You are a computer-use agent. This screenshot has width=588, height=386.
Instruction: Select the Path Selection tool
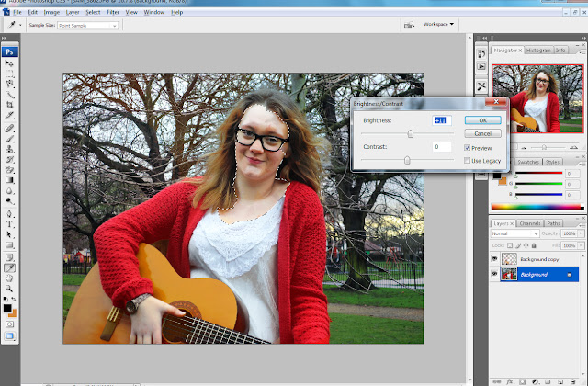pyautogui.click(x=9, y=235)
